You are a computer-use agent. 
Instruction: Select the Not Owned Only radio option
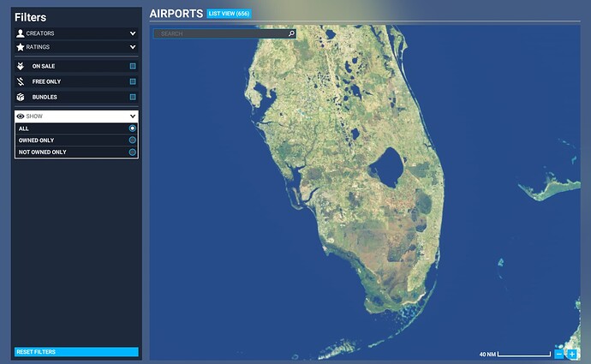tap(132, 152)
